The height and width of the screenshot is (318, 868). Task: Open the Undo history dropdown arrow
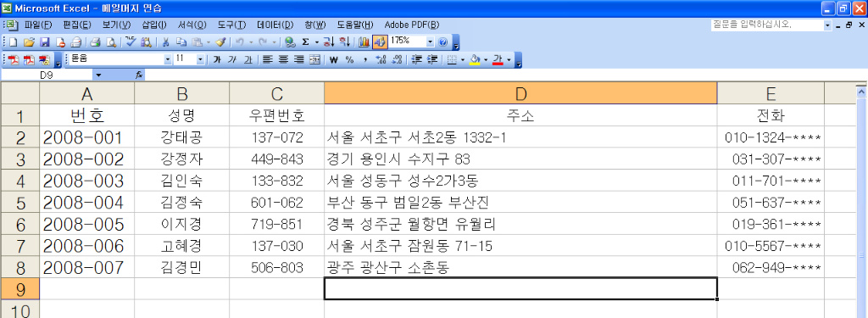[251, 42]
